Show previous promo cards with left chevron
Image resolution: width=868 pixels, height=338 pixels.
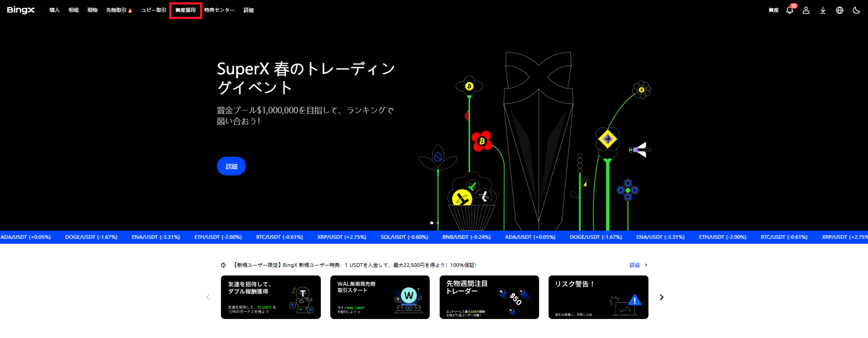(x=208, y=297)
